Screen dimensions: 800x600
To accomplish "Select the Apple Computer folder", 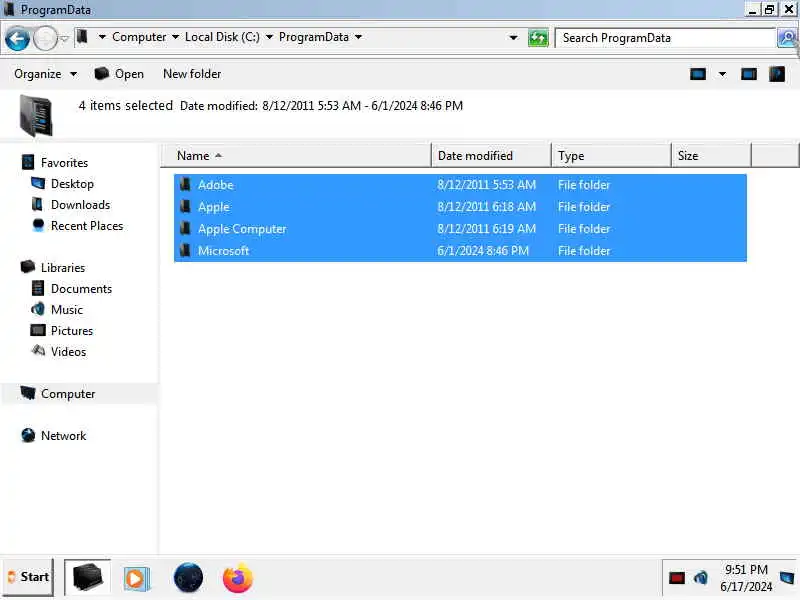I will (x=460, y=229).
